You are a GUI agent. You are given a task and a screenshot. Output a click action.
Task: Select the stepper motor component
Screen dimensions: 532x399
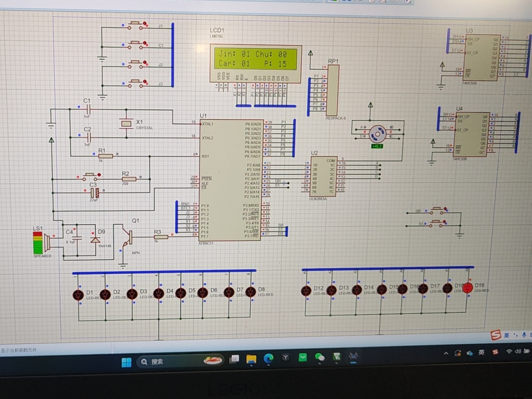pos(377,134)
